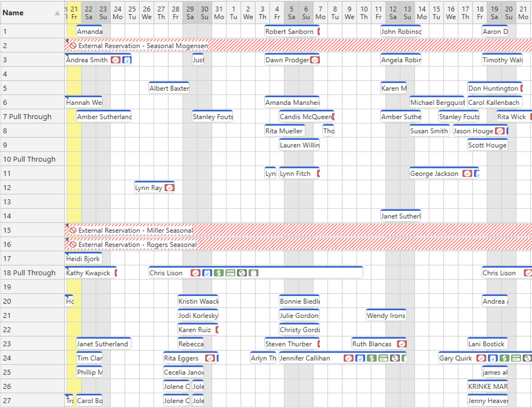The image size is (532, 408).
Task: Open Janet Sutherland's reservation on site 23
Action: pos(104,344)
